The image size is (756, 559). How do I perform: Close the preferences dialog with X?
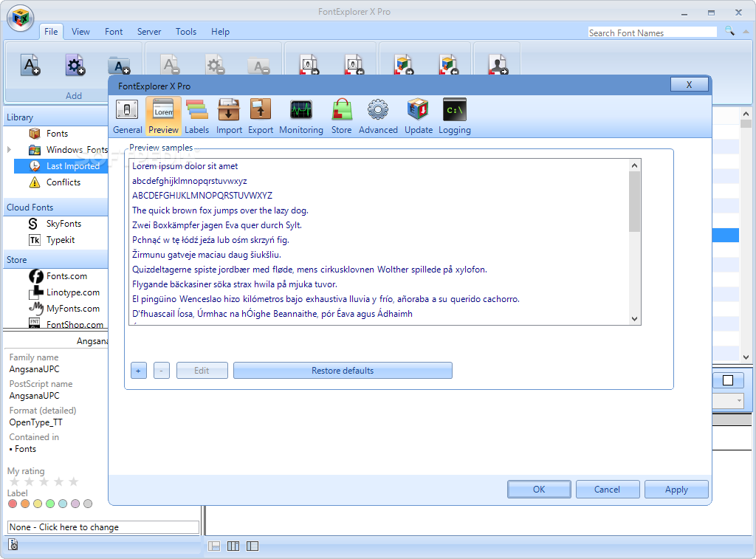coord(690,84)
